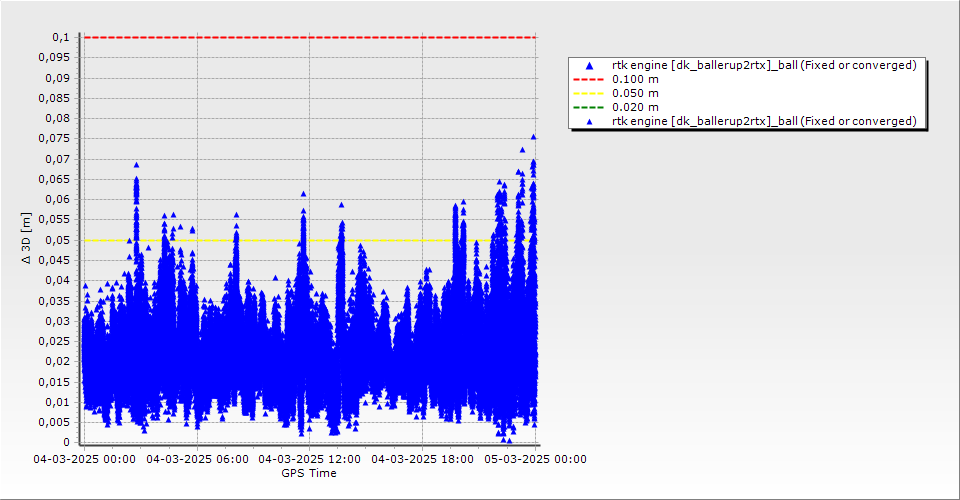Click the '0,04' y-axis tick label

click(58, 280)
